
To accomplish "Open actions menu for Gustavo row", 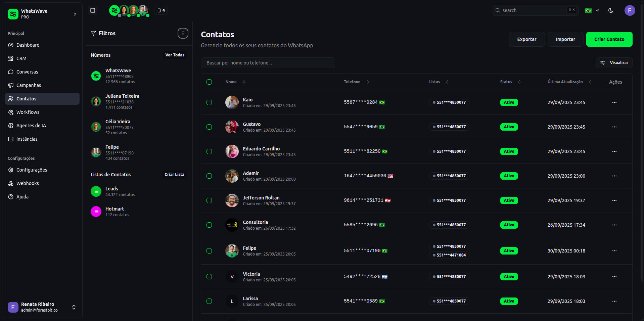I will [614, 127].
